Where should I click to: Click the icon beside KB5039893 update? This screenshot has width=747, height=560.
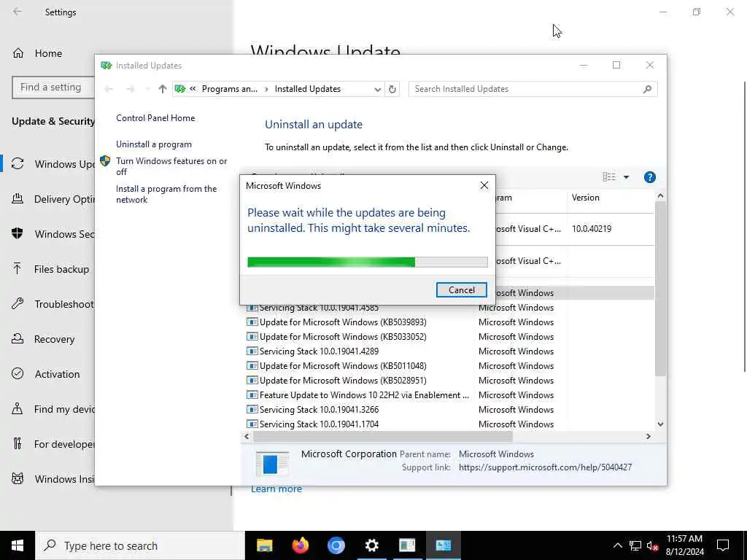pyautogui.click(x=252, y=322)
